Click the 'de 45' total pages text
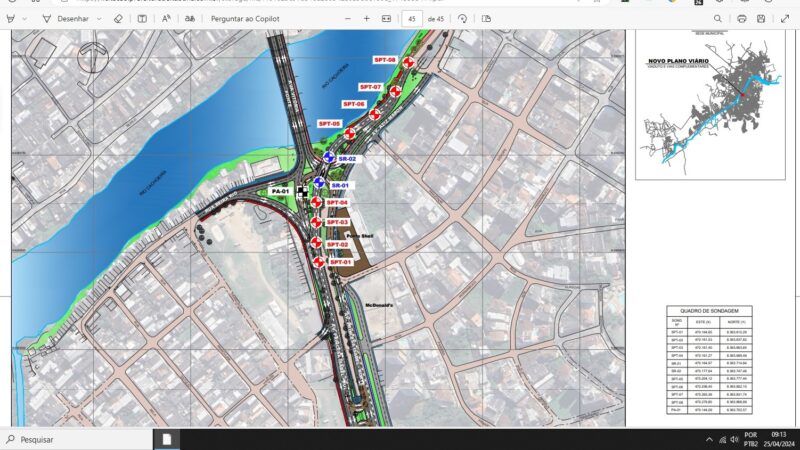Viewport: 800px width, 450px height. pyautogui.click(x=436, y=19)
